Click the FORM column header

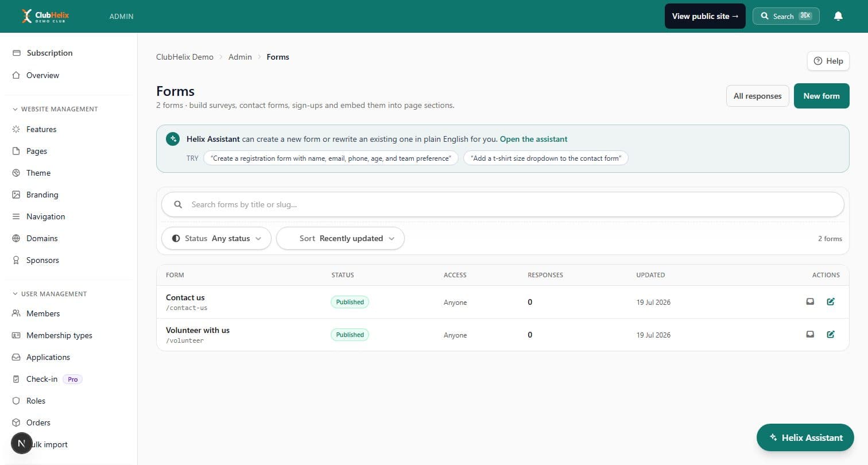point(175,275)
